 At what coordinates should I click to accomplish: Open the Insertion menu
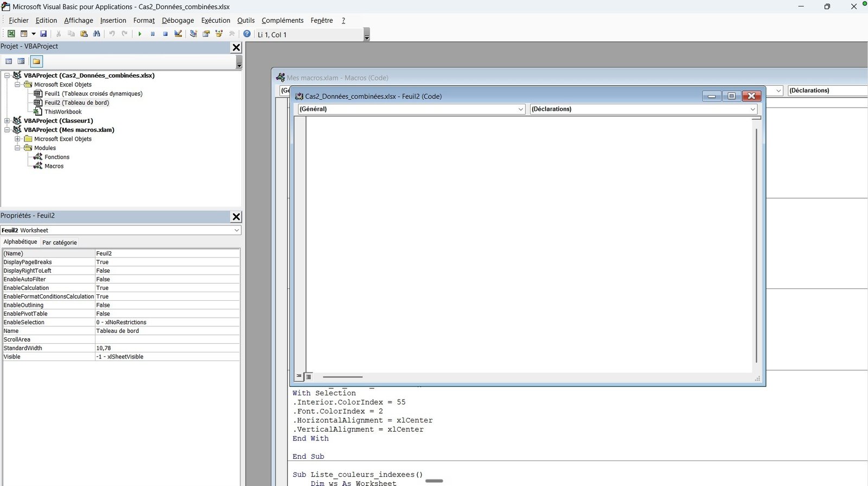tap(113, 20)
